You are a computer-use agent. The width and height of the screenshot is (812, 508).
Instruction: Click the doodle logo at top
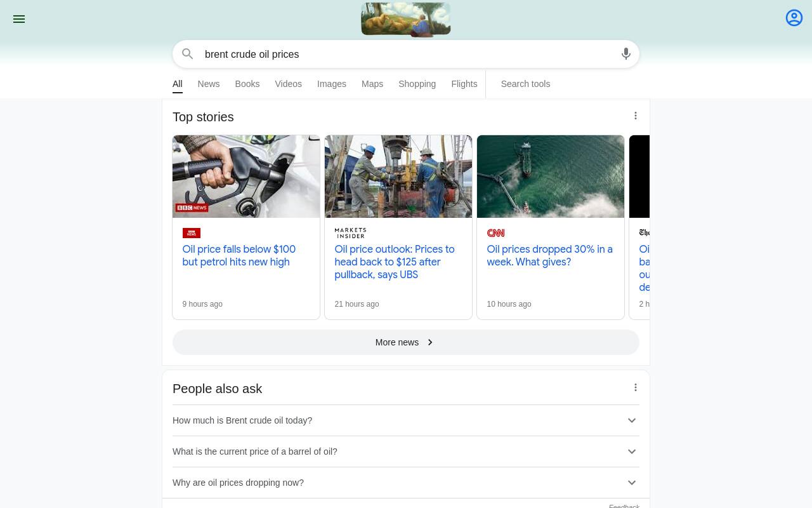[x=406, y=19]
